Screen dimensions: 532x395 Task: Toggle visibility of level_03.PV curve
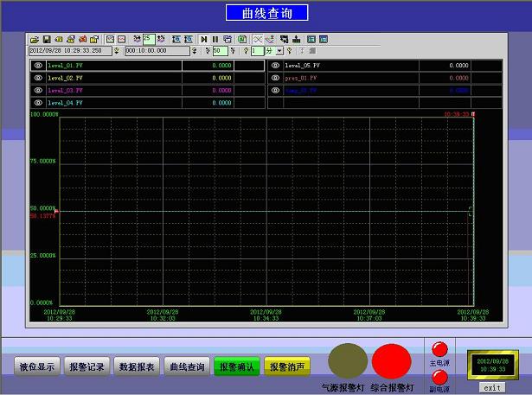38,90
